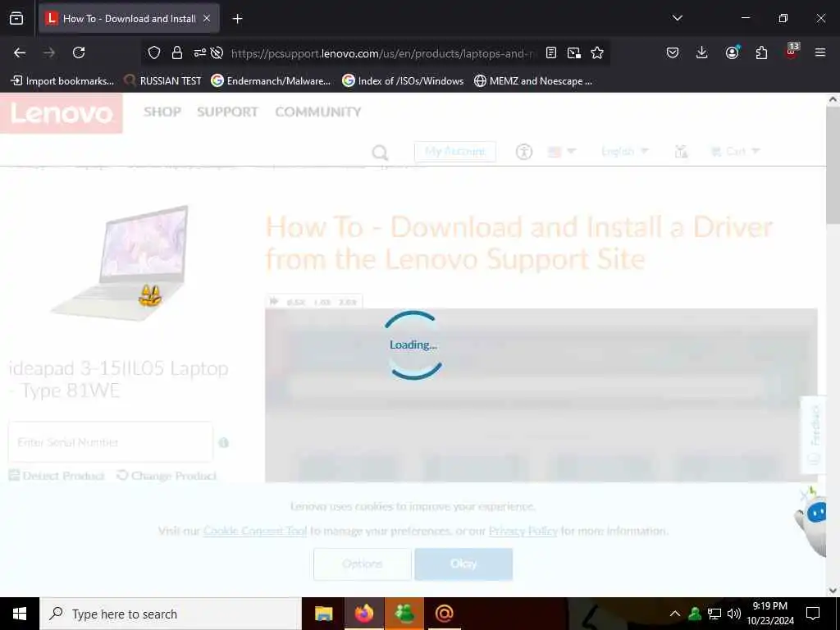Viewport: 840px width, 630px height.
Task: Click the cookie Options button
Action: click(x=363, y=564)
